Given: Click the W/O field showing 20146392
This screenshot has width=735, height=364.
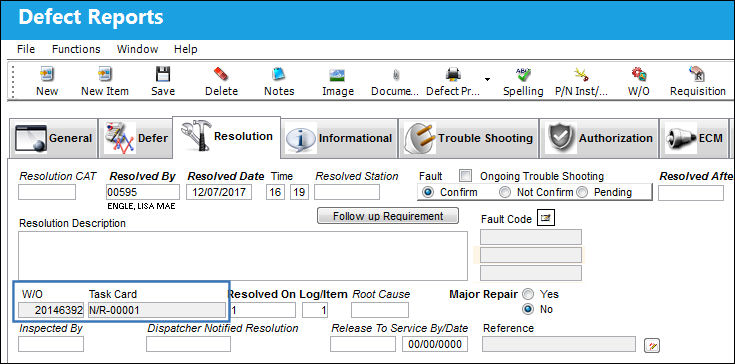Looking at the screenshot, I should (x=51, y=310).
